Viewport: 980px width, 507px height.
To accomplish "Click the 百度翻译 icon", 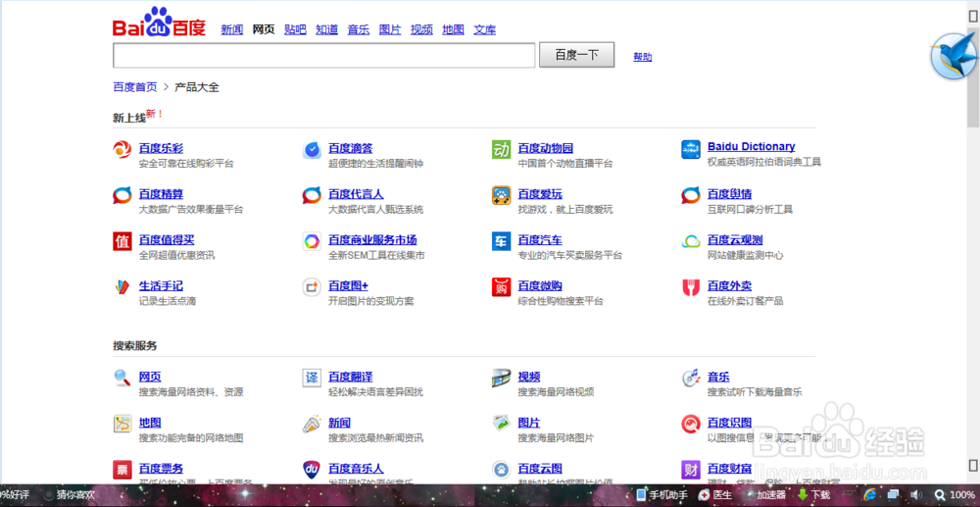I will [312, 379].
